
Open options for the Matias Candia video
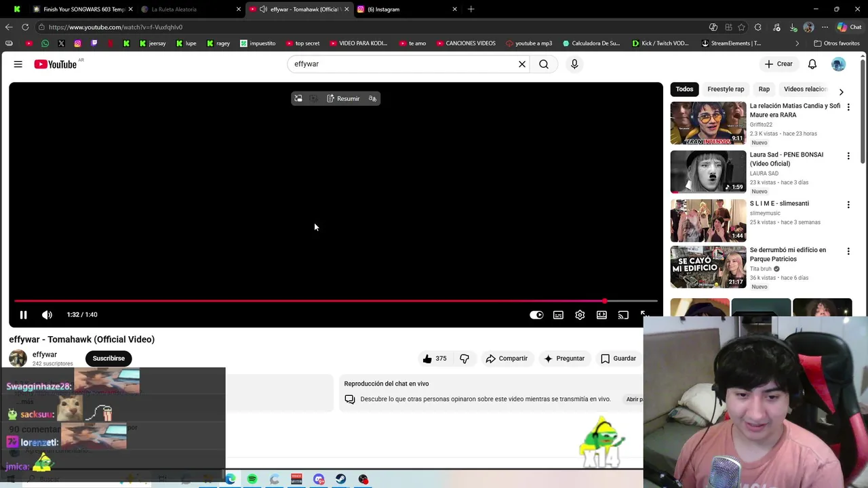(x=848, y=107)
